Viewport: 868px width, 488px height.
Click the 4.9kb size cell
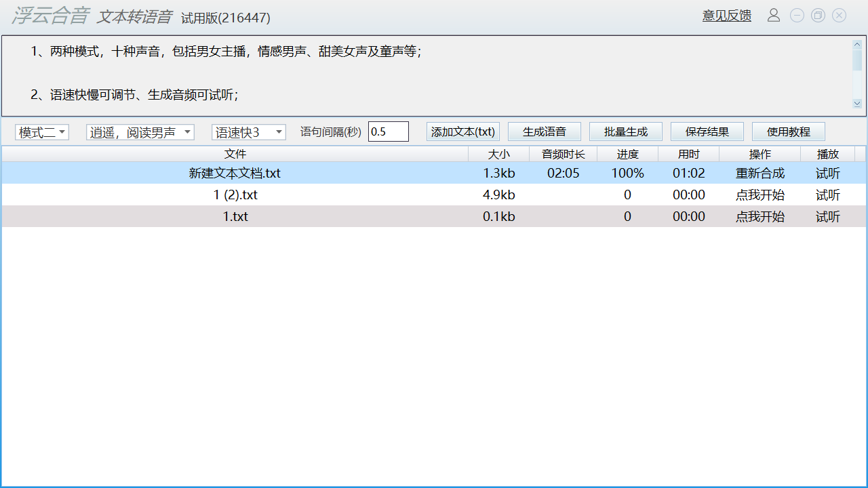(499, 195)
